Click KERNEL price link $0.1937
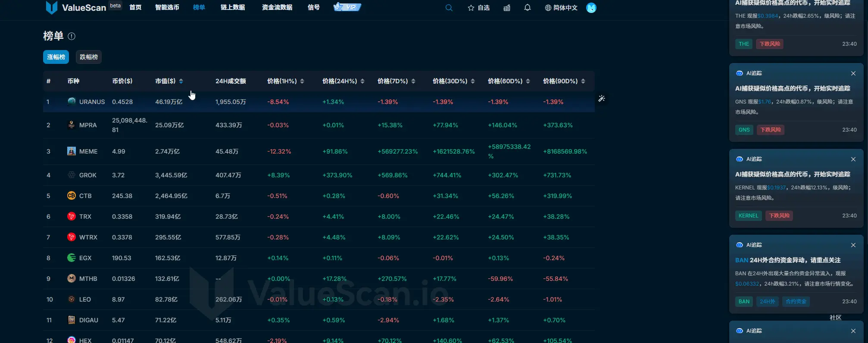This screenshot has height=343, width=868. coord(777,188)
